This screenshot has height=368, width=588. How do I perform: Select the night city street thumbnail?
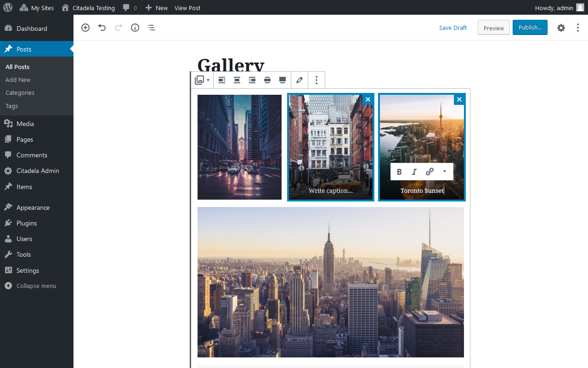coord(239,147)
